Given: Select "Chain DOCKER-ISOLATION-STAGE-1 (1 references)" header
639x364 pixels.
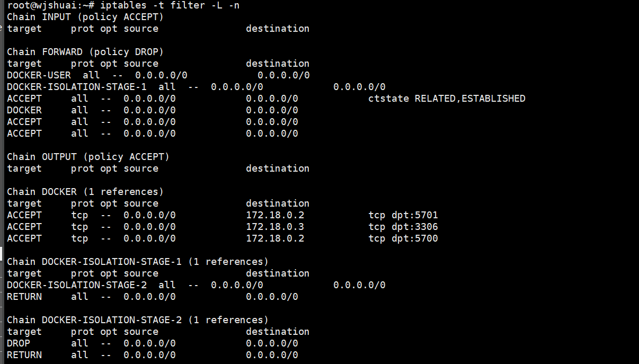Looking at the screenshot, I should tap(138, 262).
